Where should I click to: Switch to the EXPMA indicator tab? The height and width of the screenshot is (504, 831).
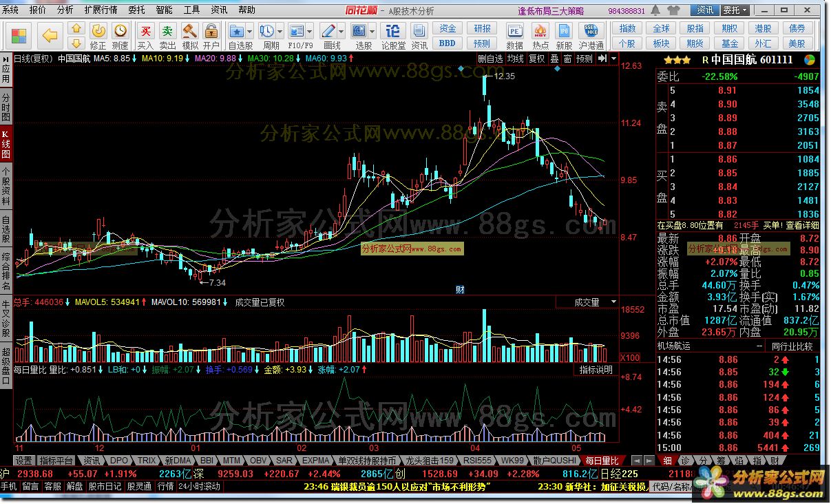point(316,461)
